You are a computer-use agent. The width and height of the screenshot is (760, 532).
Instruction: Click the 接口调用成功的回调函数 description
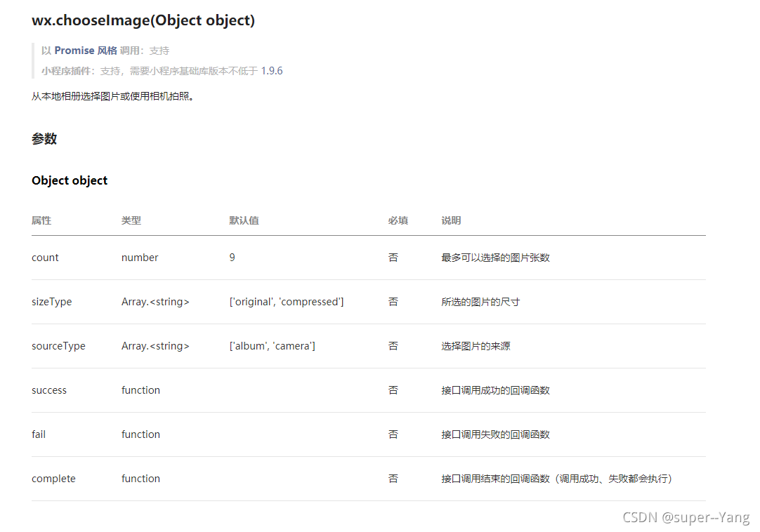click(x=495, y=390)
